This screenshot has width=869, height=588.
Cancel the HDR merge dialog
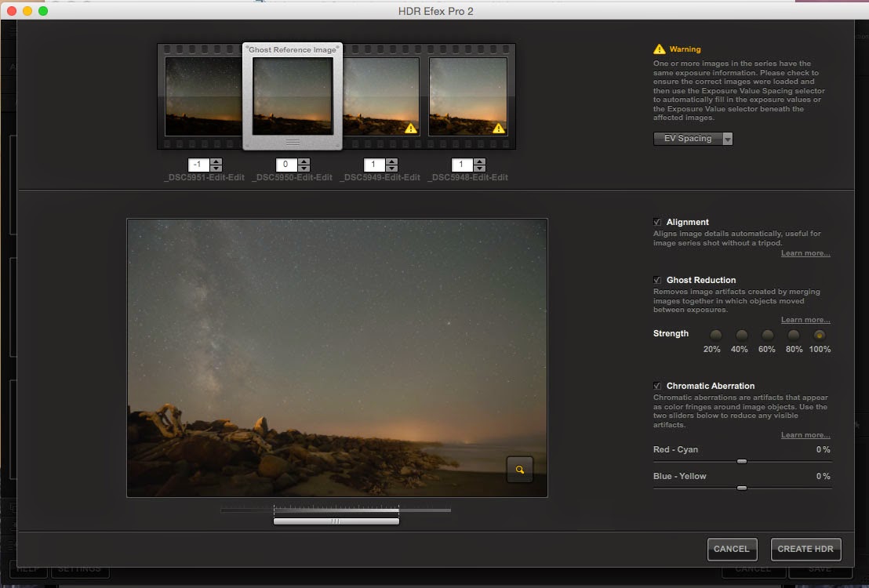coord(732,549)
